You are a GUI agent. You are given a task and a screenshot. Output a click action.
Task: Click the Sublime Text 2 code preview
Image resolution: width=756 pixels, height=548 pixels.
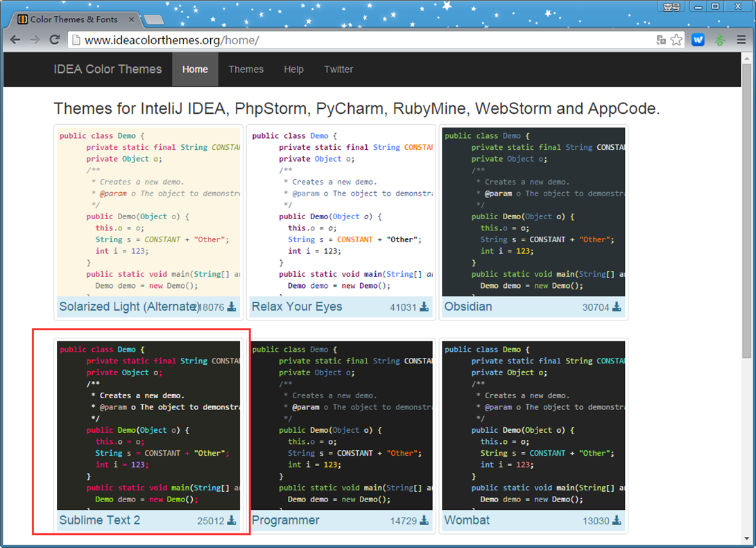pyautogui.click(x=148, y=425)
